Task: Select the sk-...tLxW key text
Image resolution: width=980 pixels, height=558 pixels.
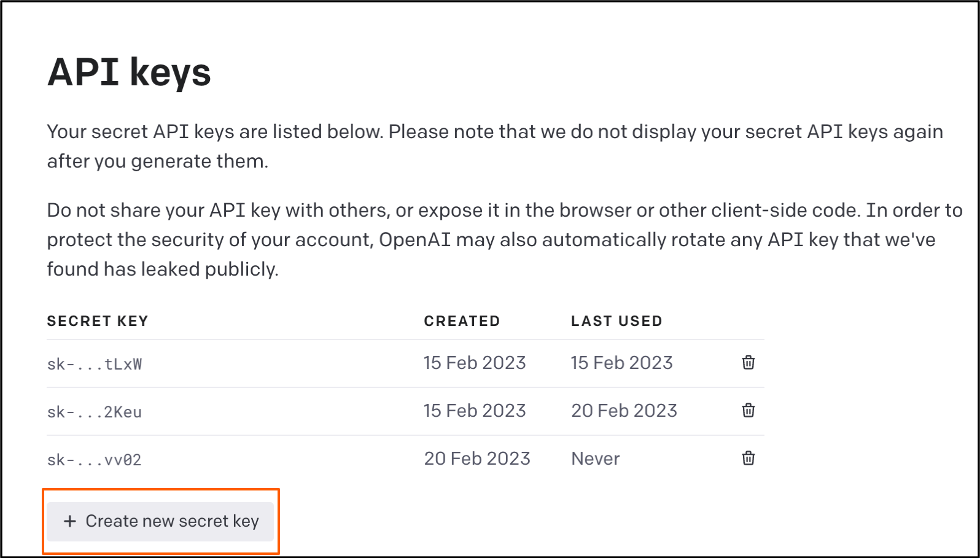Action: 95,364
